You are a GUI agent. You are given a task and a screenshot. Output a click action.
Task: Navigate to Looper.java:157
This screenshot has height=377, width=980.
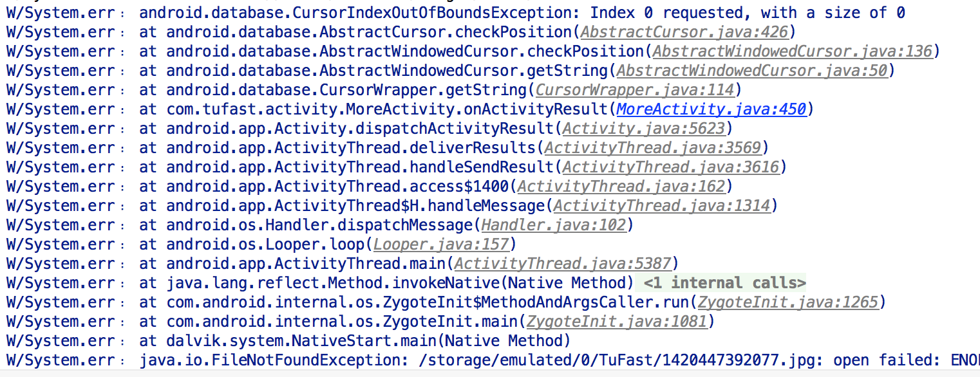point(441,244)
